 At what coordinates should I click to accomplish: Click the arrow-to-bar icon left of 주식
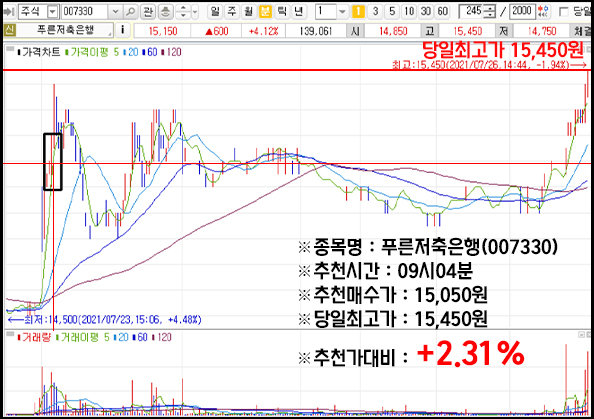(x=9, y=12)
